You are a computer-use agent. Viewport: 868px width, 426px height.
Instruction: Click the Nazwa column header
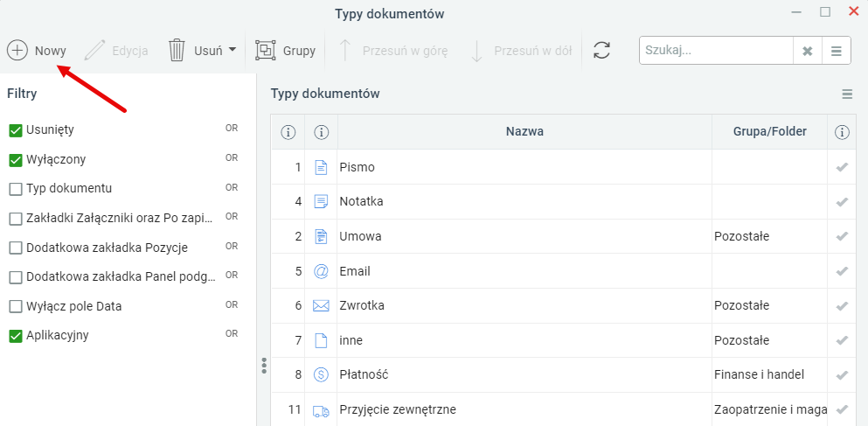pyautogui.click(x=524, y=132)
